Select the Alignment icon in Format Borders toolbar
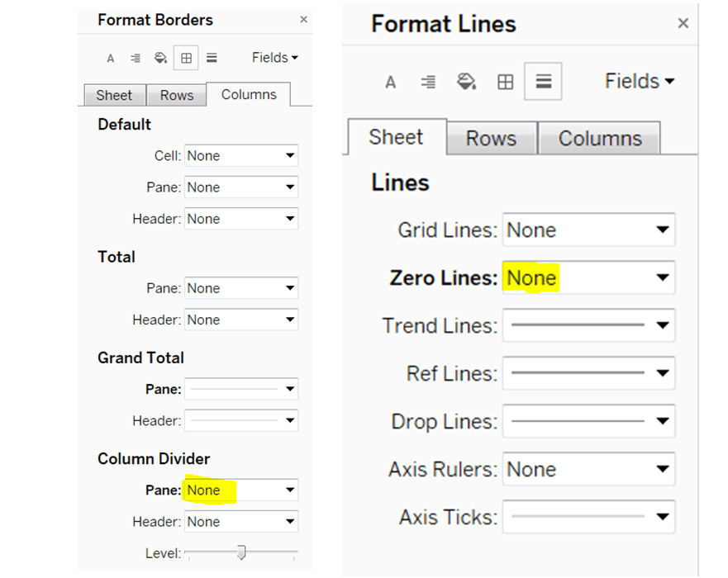 click(135, 58)
